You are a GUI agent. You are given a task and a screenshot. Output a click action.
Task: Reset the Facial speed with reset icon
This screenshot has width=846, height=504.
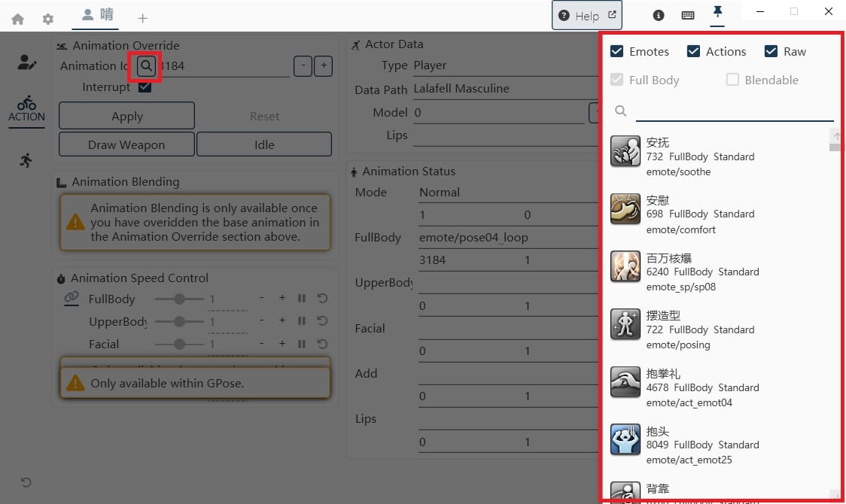click(322, 344)
